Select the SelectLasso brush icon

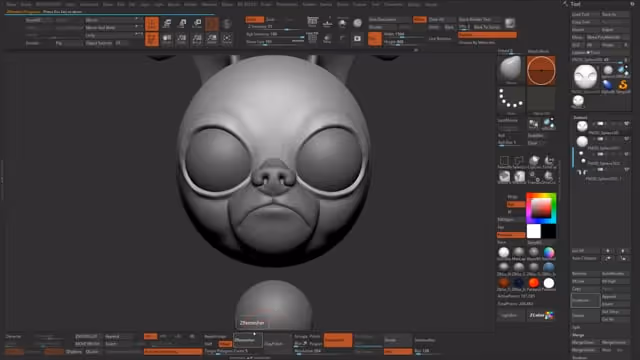519,161
